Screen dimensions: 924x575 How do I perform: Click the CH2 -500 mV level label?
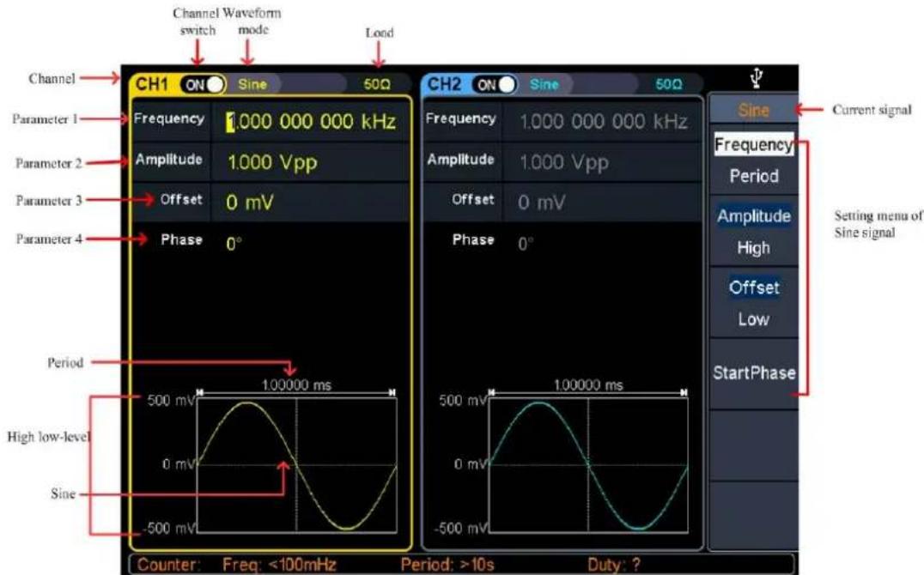[461, 529]
